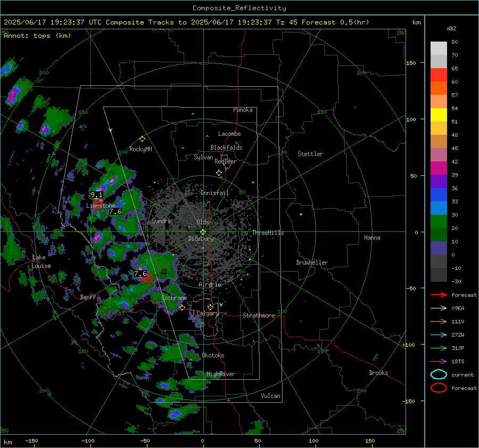
Task: Click the yellow diamond marker below RedDeer
Action: (219, 173)
